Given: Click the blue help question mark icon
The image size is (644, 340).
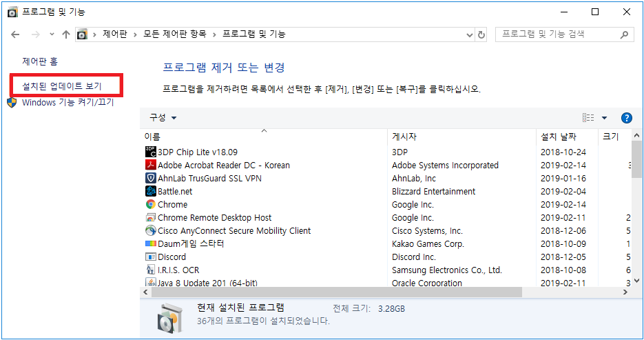Looking at the screenshot, I should click(626, 118).
